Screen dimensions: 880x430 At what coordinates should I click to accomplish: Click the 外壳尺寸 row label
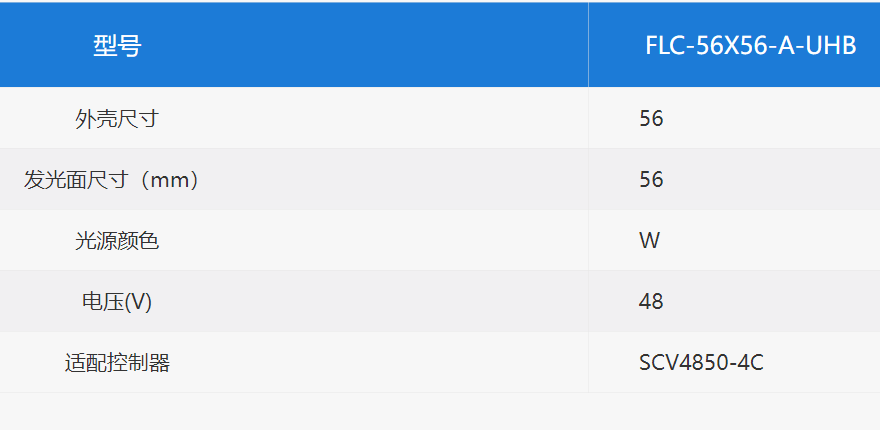click(117, 118)
